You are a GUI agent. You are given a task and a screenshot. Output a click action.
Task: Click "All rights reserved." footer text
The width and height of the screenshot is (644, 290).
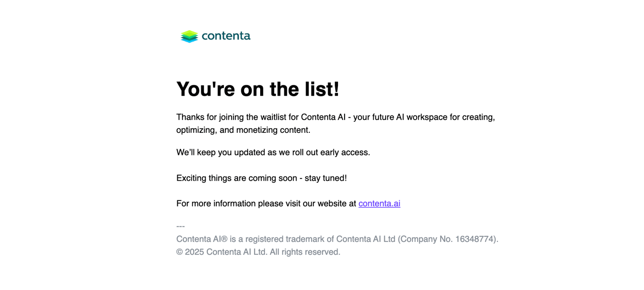pos(305,252)
